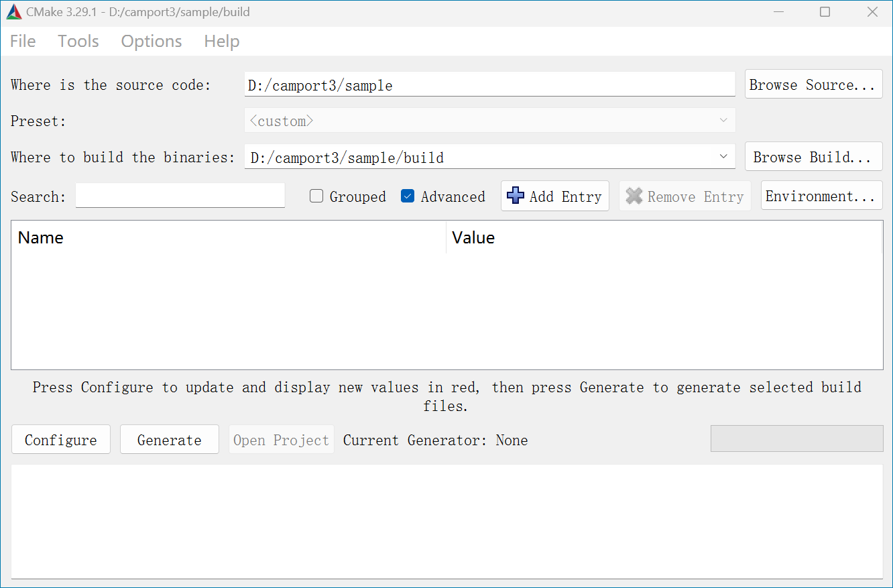
Task: Click the Name column header
Action: [x=229, y=237]
